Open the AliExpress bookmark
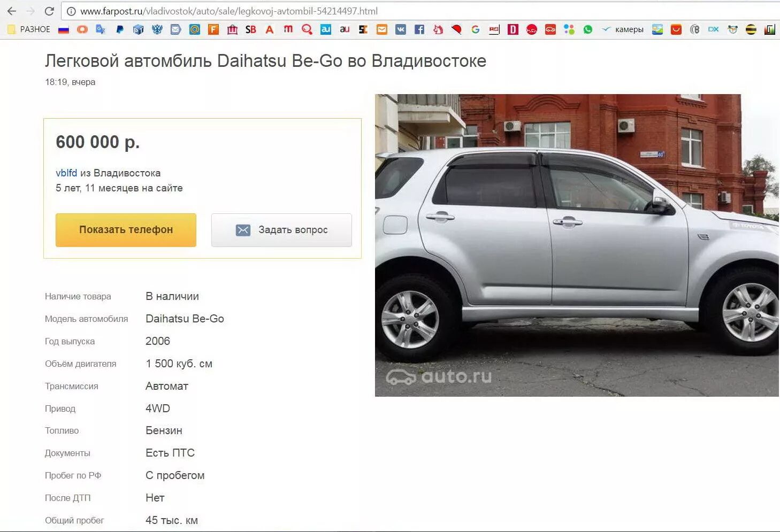The width and height of the screenshot is (780, 532). (676, 29)
